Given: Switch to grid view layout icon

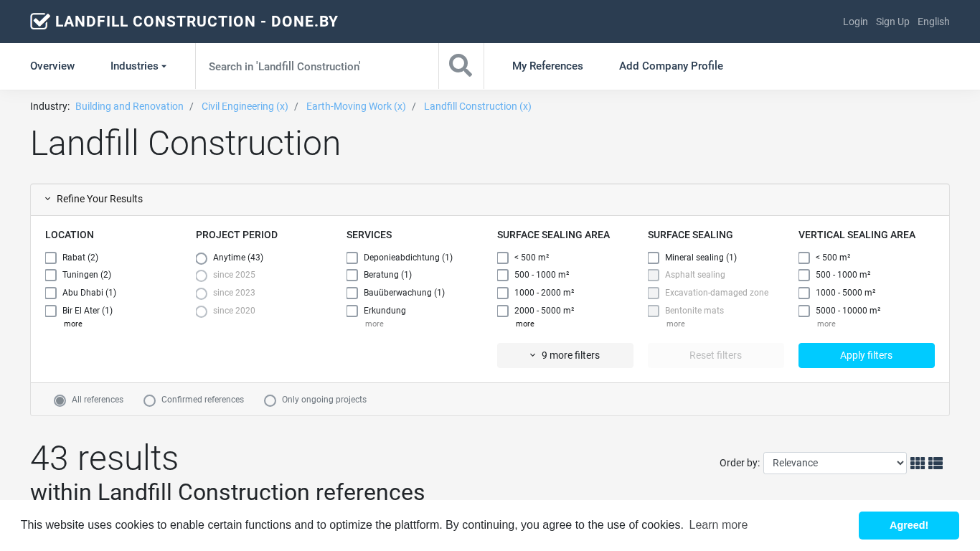Looking at the screenshot, I should pos(917,463).
